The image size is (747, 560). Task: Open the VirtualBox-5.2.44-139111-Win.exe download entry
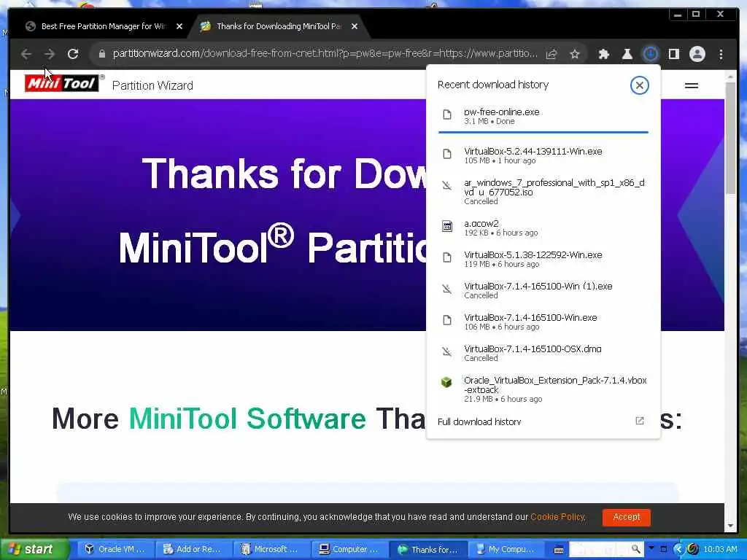click(543, 155)
